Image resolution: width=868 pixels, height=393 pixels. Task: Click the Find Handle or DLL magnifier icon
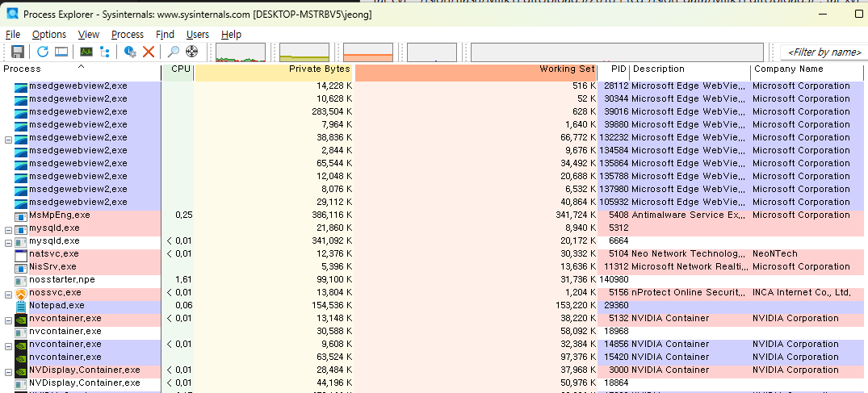tap(174, 52)
